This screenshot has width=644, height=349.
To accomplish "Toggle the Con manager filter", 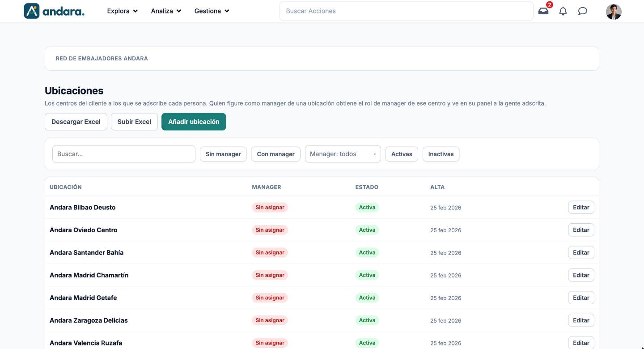I will click(x=276, y=154).
